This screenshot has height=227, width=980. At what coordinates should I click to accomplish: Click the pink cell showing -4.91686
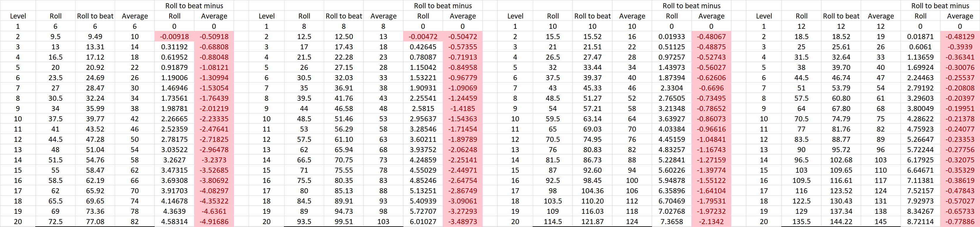(214, 221)
